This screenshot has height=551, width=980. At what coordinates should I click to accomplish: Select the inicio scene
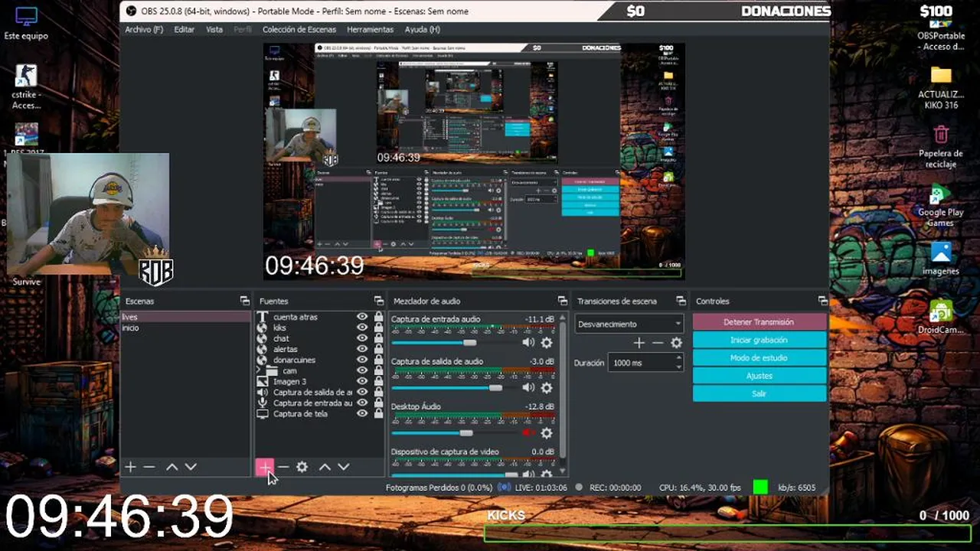point(186,328)
